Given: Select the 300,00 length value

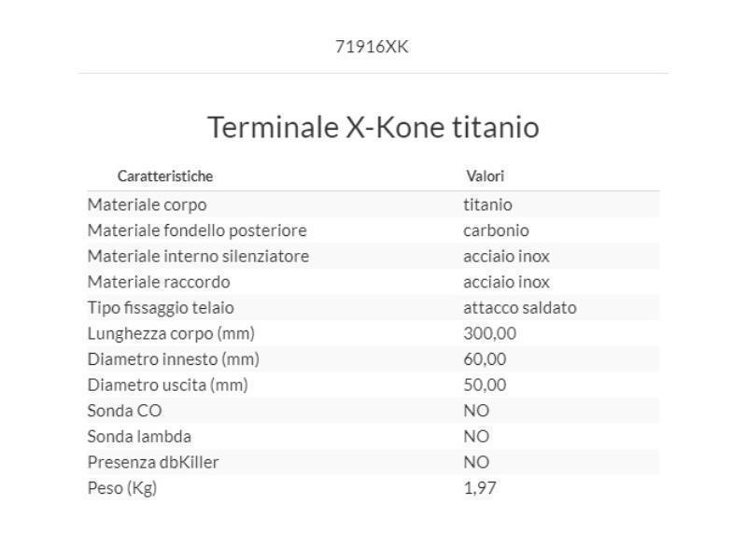Looking at the screenshot, I should (490, 333).
